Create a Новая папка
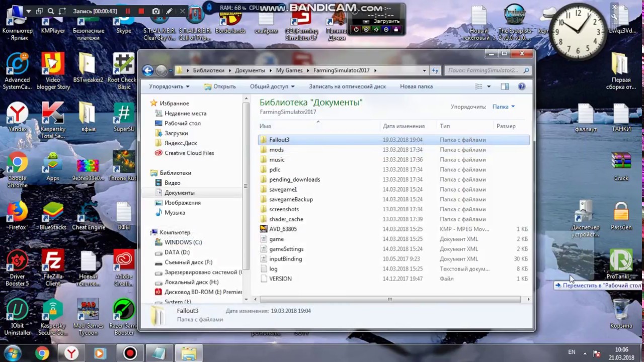 click(416, 86)
